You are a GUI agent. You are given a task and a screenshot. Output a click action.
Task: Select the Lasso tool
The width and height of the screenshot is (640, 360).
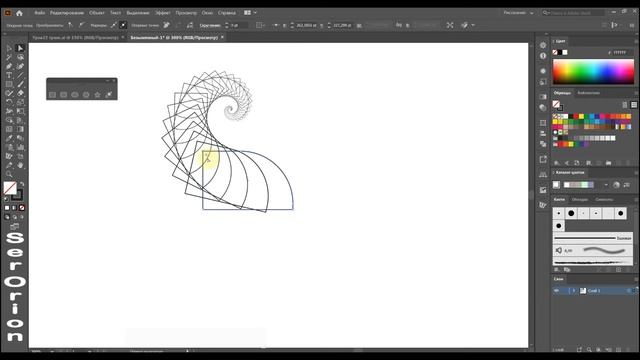[x=20, y=57]
